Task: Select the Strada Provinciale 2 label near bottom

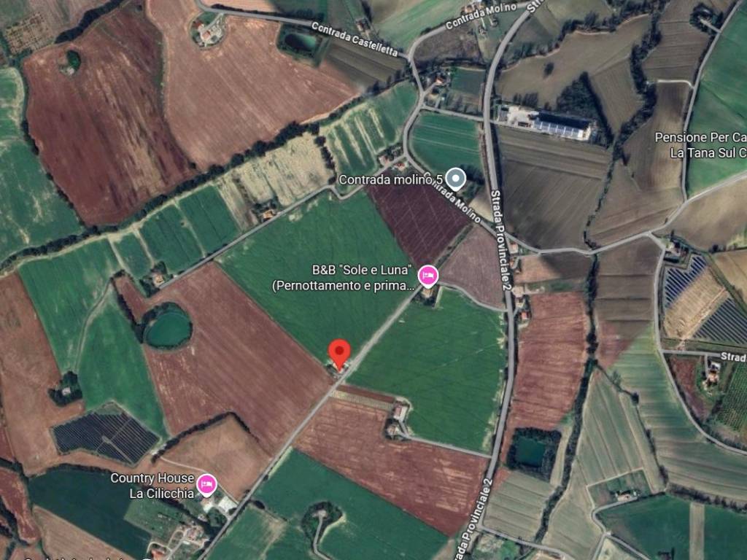Action: pyautogui.click(x=472, y=518)
